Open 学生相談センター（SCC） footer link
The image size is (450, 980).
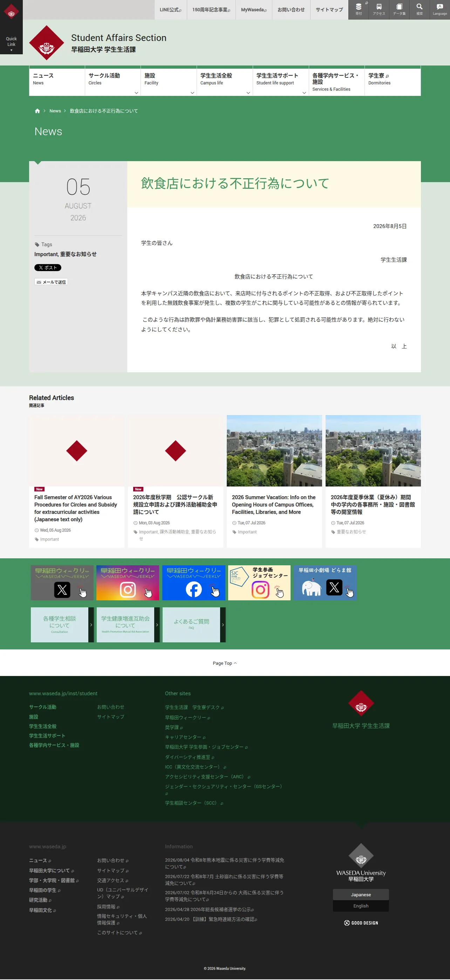click(x=194, y=803)
